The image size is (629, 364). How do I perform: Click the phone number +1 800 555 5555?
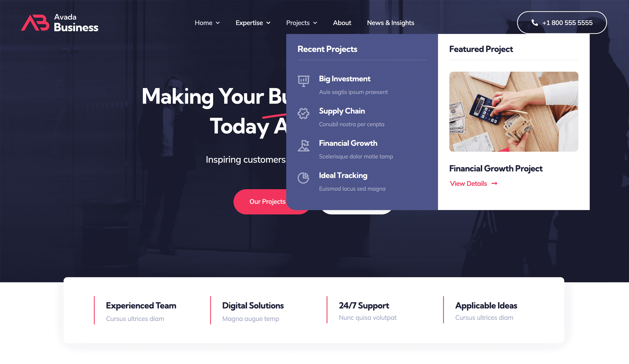(x=561, y=23)
